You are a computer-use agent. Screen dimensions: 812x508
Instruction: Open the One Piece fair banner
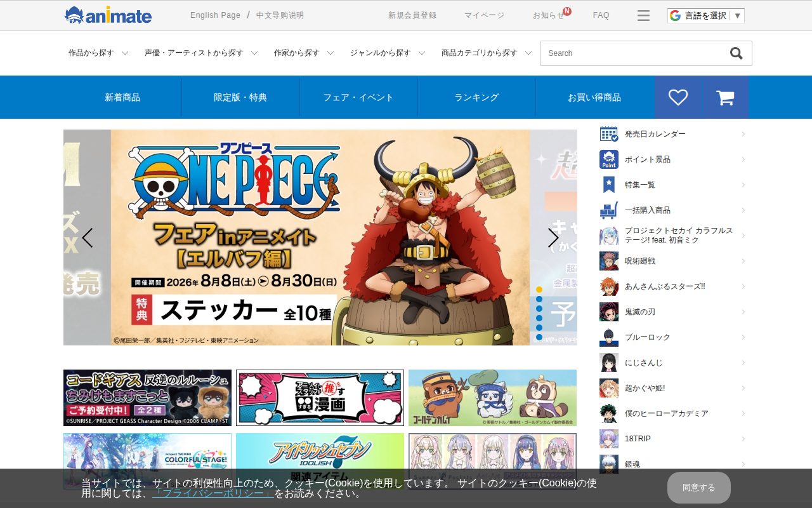click(320, 237)
